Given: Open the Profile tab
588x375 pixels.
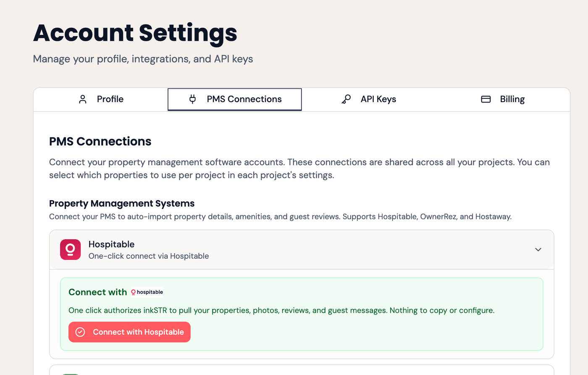Looking at the screenshot, I should 101,99.
